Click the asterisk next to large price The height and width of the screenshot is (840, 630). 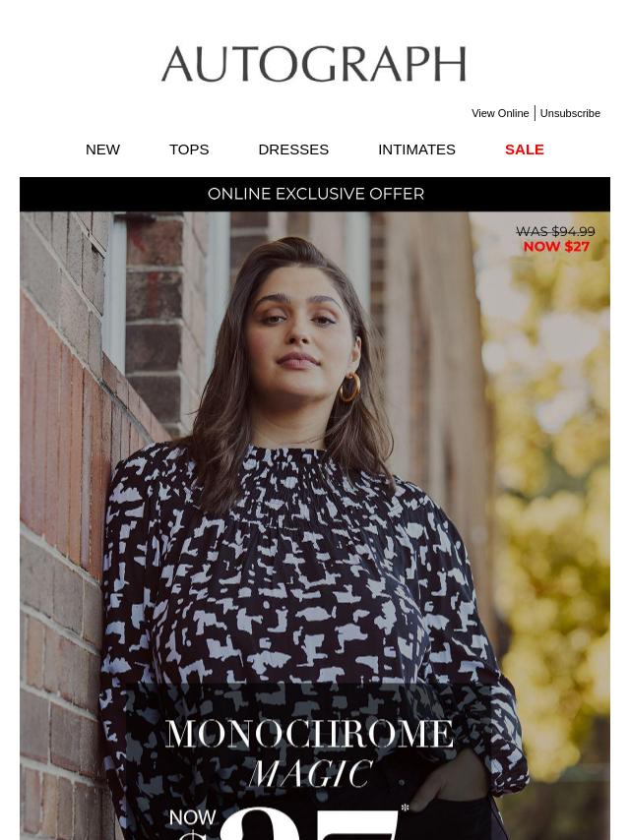[x=405, y=808]
